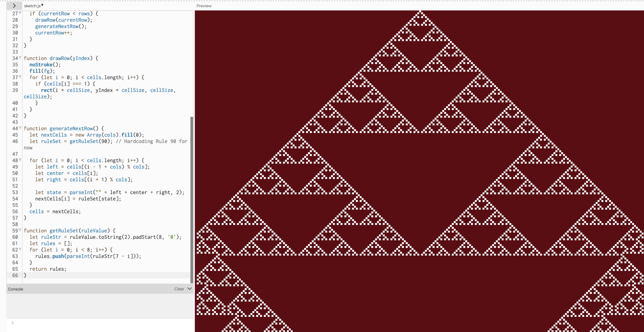Screen dimensions: 644x332
Task: Click the Preview panel label
Action: 204,6
